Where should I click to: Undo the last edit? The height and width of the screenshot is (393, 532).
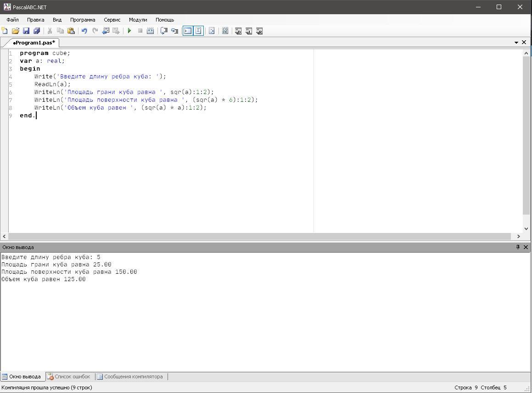point(84,31)
